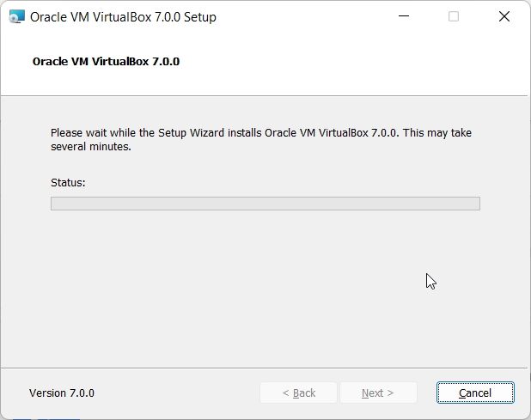The image size is (531, 420).
Task: Click the bold "Oracle VM VirtualBox 7.0.0" heading
Action: click(106, 62)
